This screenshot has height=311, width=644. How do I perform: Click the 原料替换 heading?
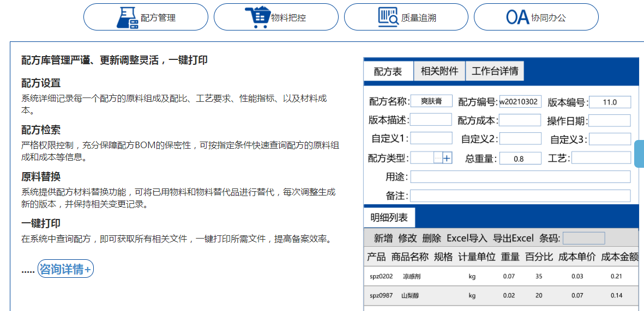tap(41, 177)
